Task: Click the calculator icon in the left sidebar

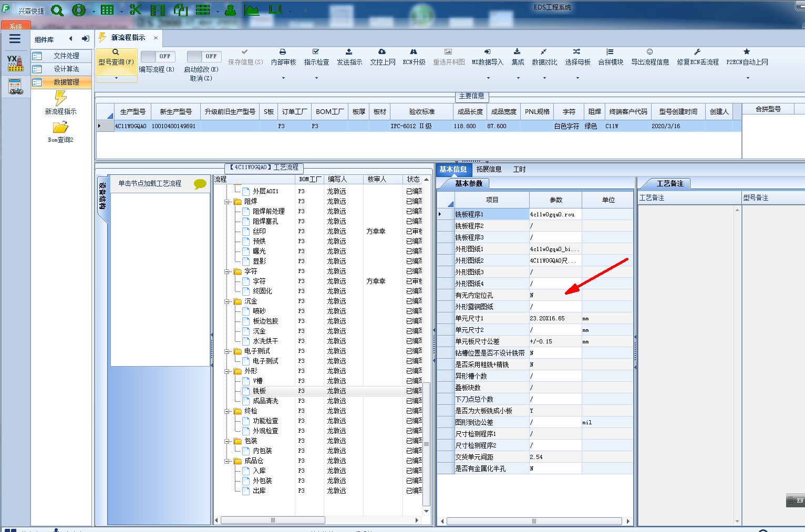Action: pyautogui.click(x=15, y=87)
